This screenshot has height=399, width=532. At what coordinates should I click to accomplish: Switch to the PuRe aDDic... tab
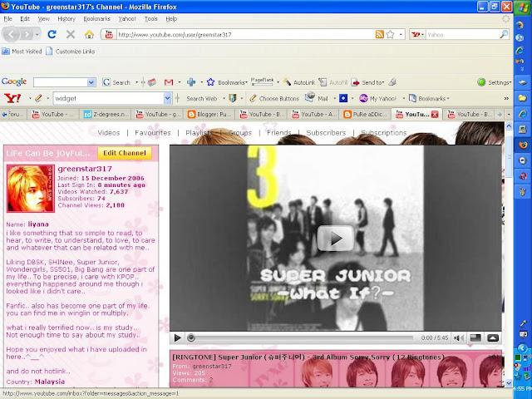coord(366,115)
